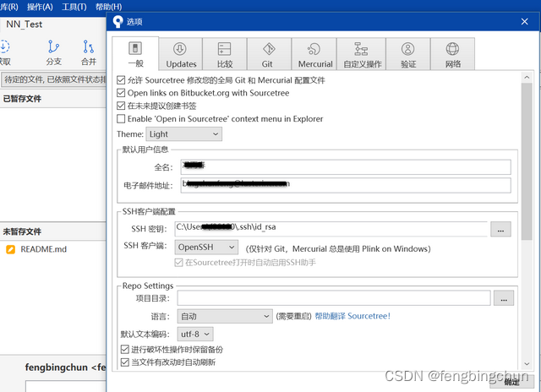Click the options dialog scrollbar down arrow
The width and height of the screenshot is (541, 392).
point(527,364)
